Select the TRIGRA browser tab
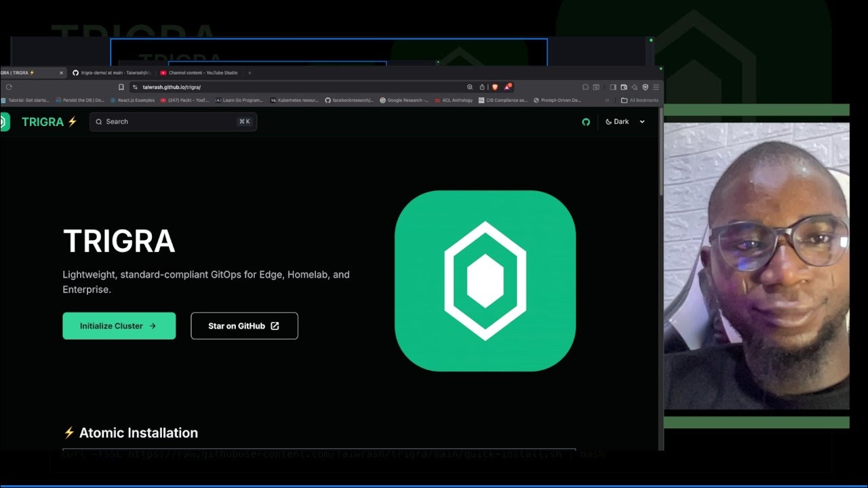This screenshot has width=868, height=488. [x=33, y=73]
